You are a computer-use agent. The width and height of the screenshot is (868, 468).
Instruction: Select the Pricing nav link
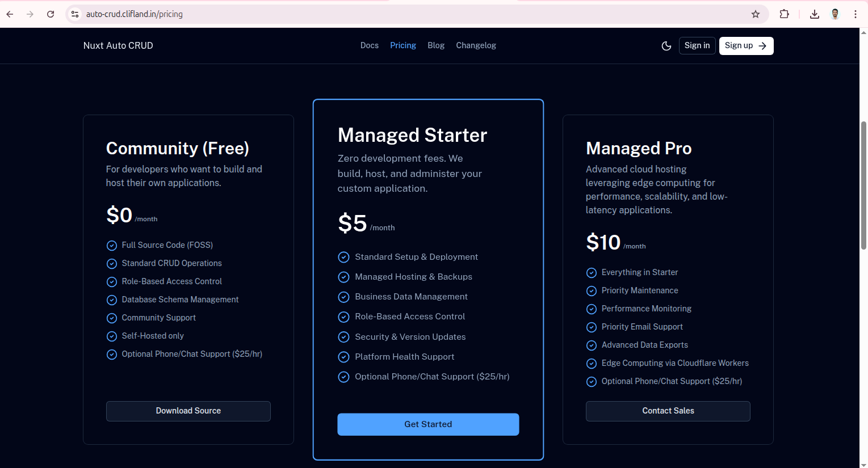click(402, 45)
